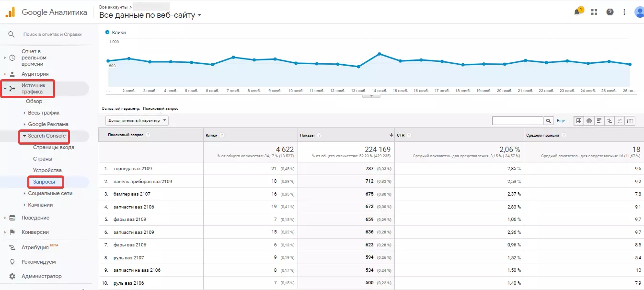
Task: Sort by Показы column header
Action: pos(308,135)
